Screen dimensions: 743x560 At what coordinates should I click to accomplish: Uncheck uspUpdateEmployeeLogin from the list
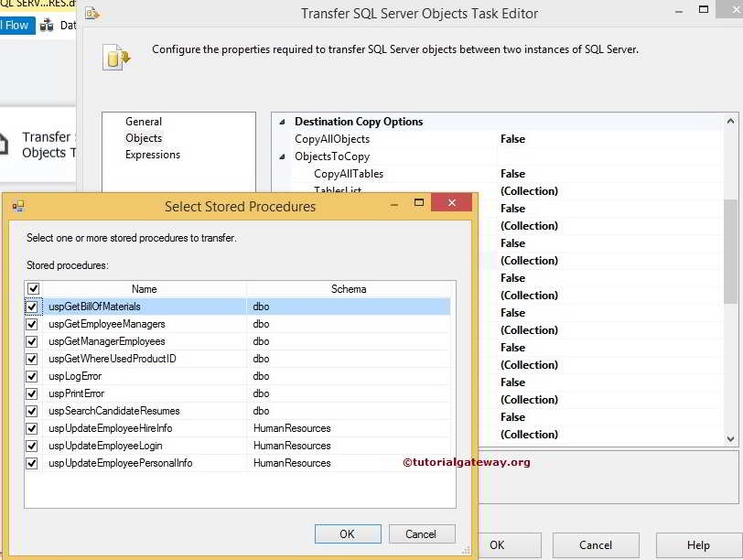(x=32, y=446)
